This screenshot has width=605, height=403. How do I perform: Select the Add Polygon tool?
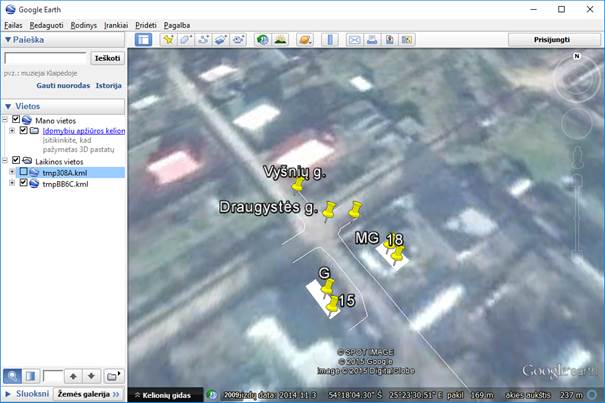(186, 40)
